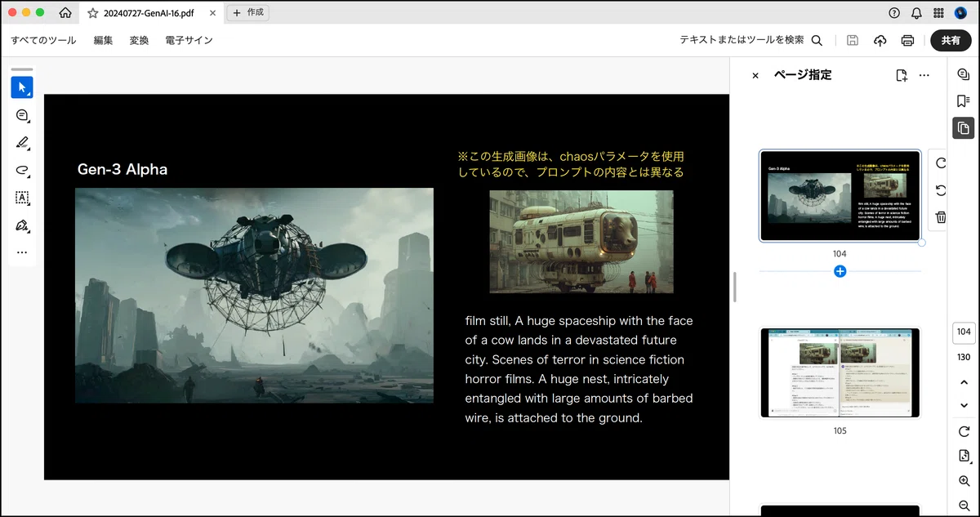Open the add comment tool
This screenshot has height=517, width=980.
tap(22, 115)
